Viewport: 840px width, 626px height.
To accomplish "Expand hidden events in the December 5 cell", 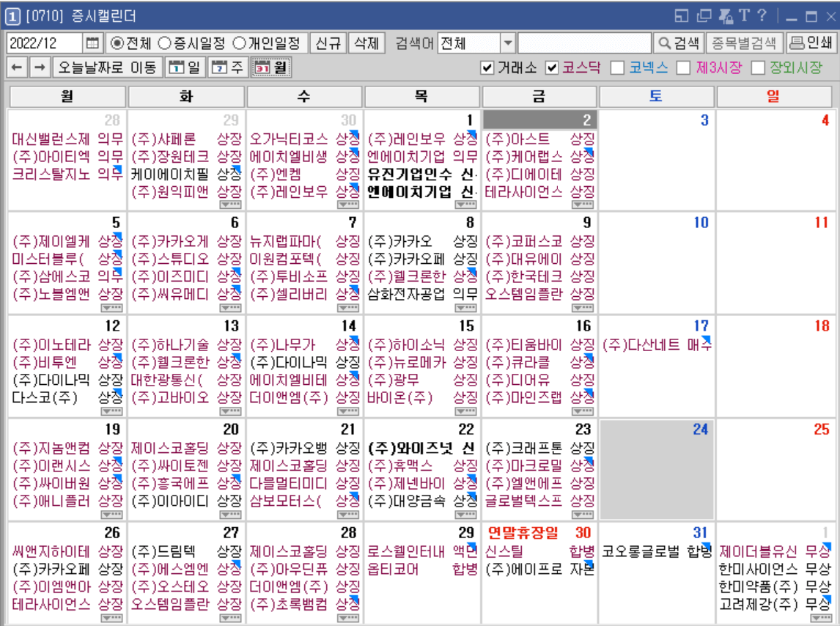I will click(x=113, y=308).
